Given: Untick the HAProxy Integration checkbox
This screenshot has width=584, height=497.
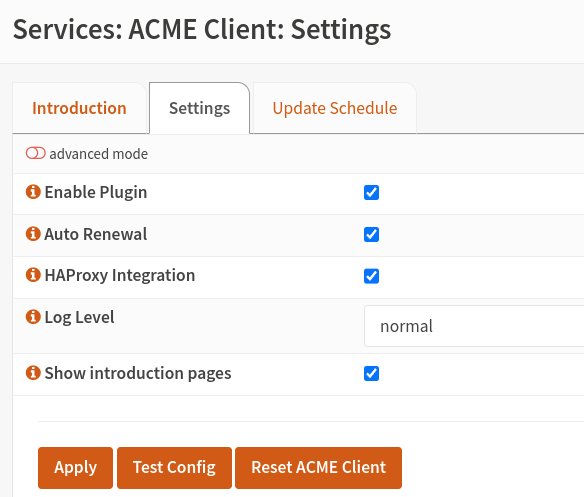Looking at the screenshot, I should 371,276.
